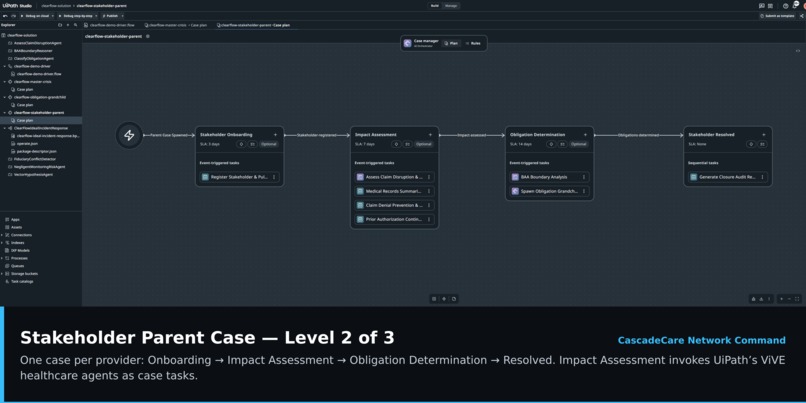Image resolution: width=806 pixels, height=403 pixels.
Task: Toggle the code view icon at canvas right
Action: click(x=798, y=51)
